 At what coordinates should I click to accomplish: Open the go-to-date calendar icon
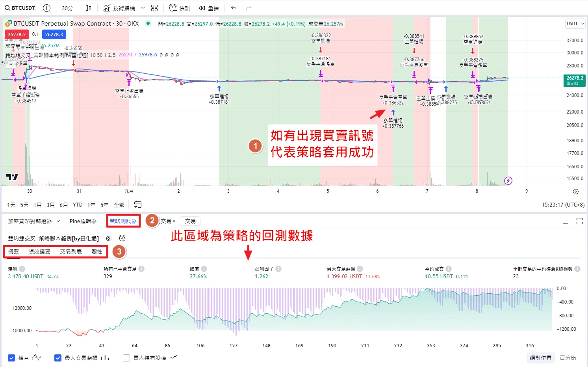tap(137, 204)
